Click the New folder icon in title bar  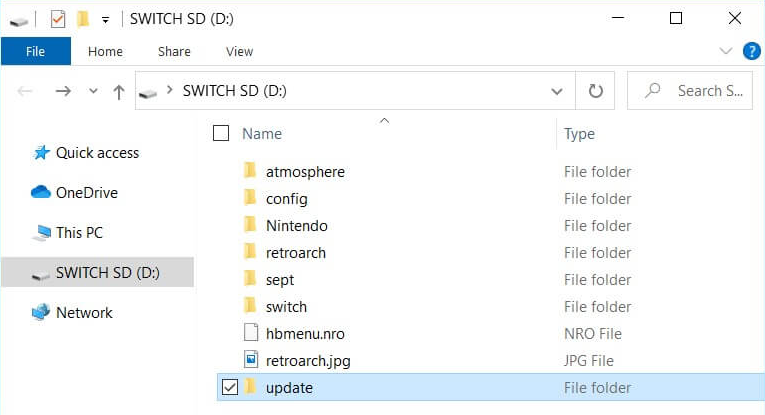tap(83, 19)
